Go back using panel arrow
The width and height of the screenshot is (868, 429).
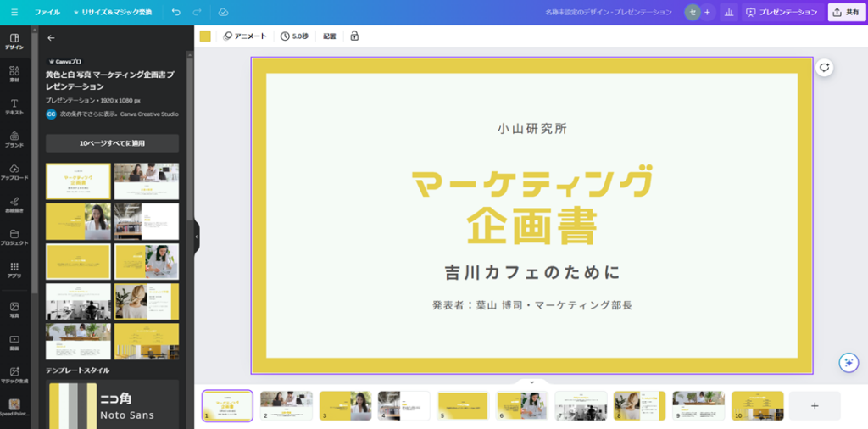point(51,38)
